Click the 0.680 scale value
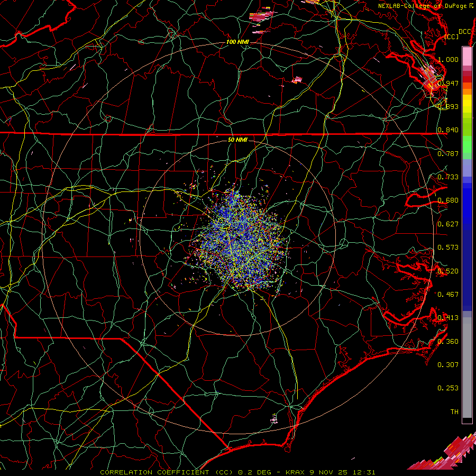The image size is (476, 476). [448, 200]
